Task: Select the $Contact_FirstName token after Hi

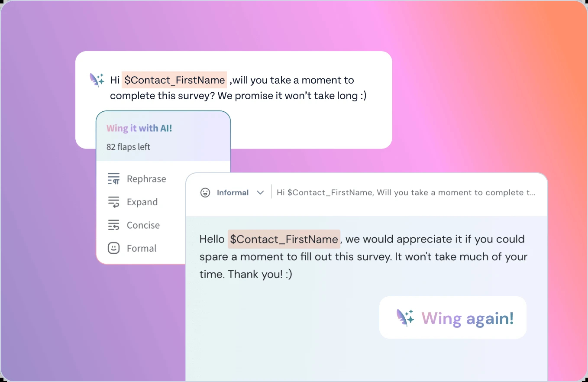Action: (174, 80)
